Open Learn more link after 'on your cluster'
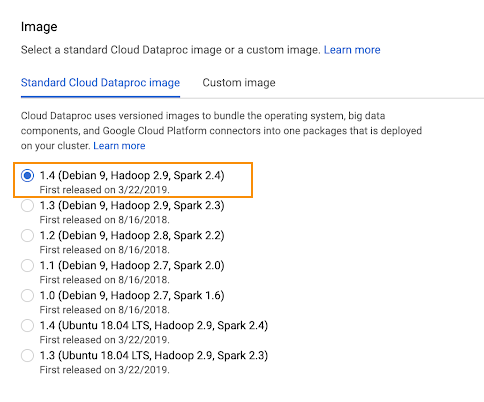 coord(119,146)
